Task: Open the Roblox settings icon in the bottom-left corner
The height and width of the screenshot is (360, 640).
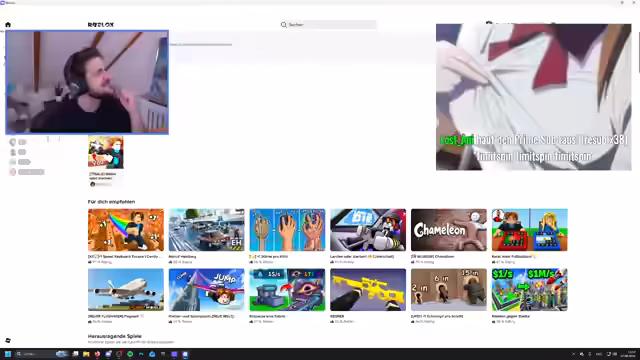Action: click(x=8, y=340)
